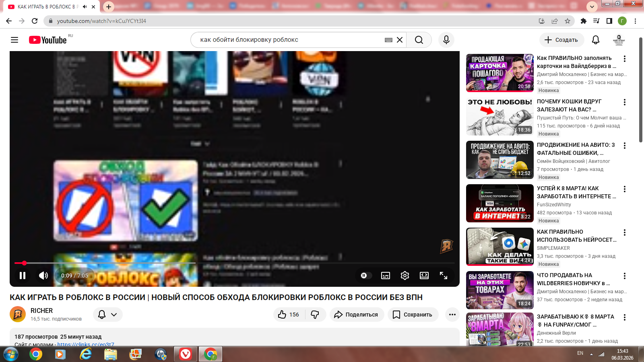Go to the YouTube home logo
Image resolution: width=644 pixels, height=362 pixels.
48,40
